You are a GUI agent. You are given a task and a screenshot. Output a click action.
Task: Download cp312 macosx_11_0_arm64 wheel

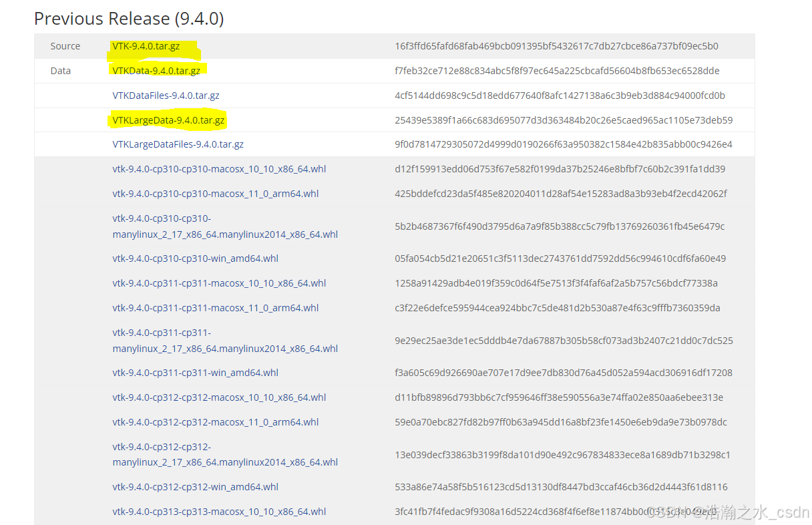[216, 422]
